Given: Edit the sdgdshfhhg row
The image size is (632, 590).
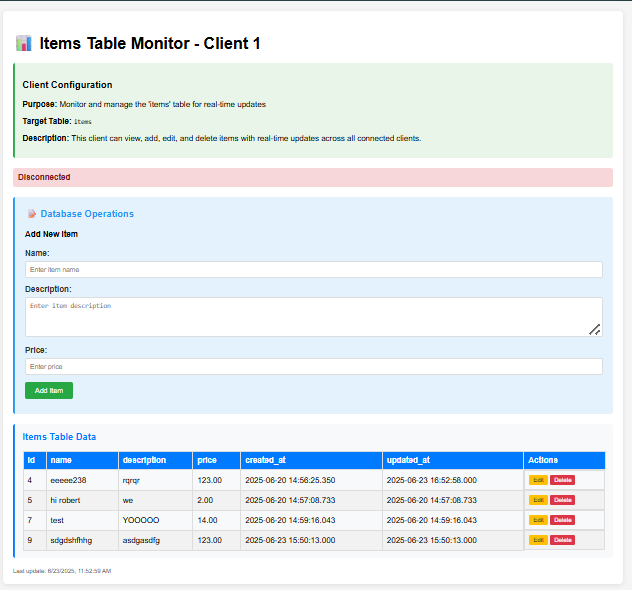Looking at the screenshot, I should point(538,540).
